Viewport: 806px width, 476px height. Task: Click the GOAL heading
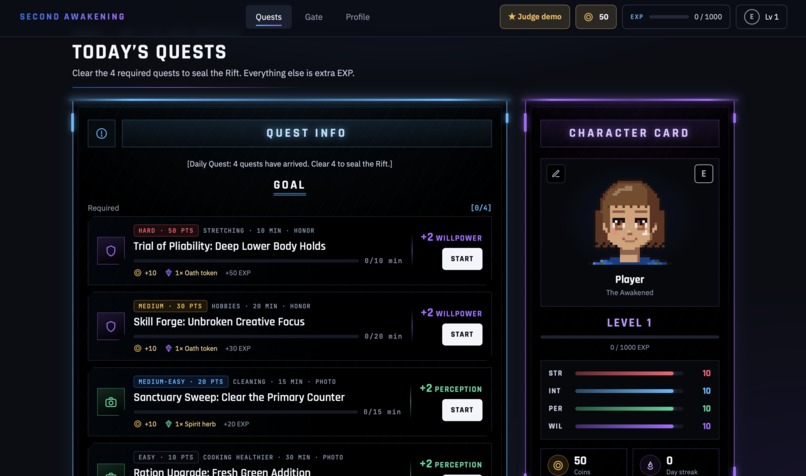pos(289,185)
